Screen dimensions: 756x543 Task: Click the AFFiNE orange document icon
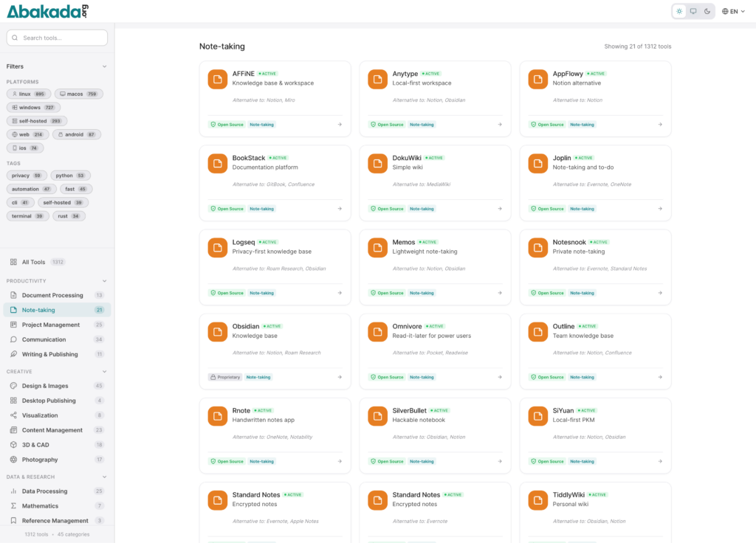(x=217, y=79)
